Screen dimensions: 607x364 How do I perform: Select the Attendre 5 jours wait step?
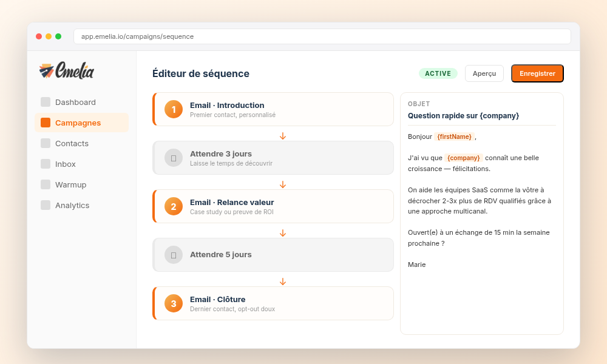click(273, 255)
